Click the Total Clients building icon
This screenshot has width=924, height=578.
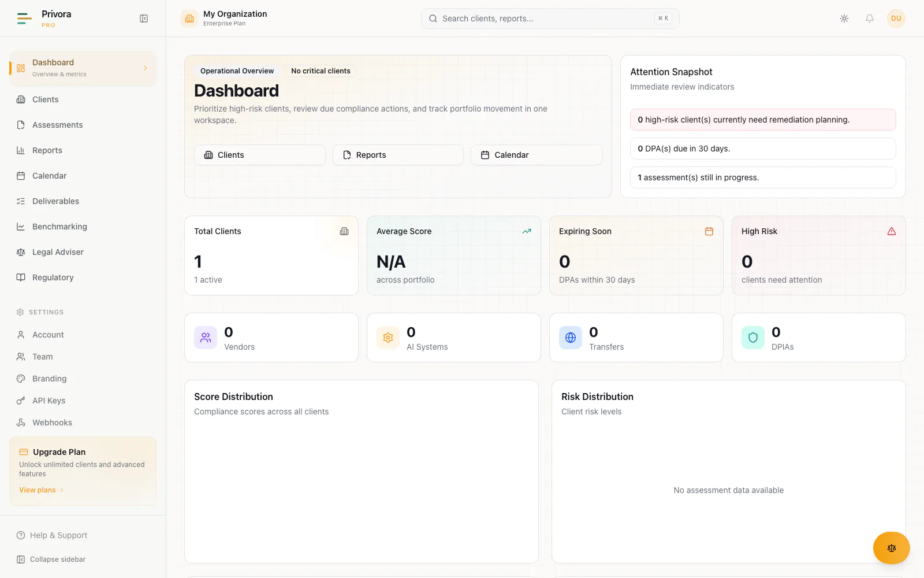pos(344,231)
